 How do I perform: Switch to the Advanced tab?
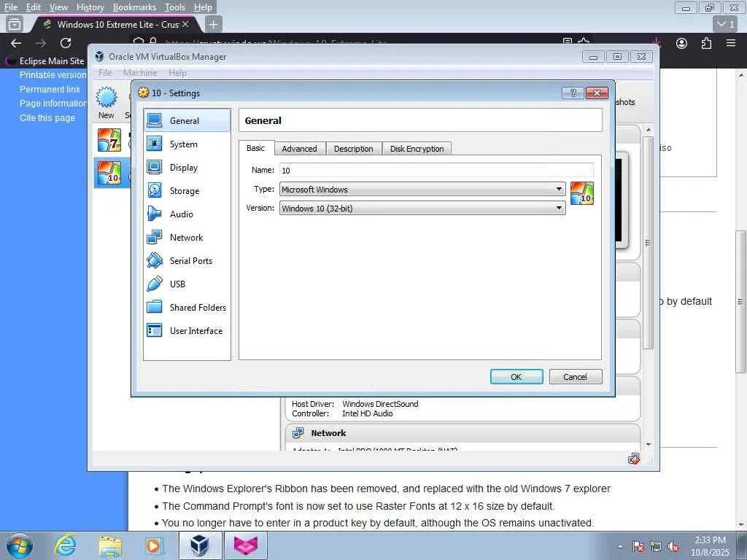(299, 149)
